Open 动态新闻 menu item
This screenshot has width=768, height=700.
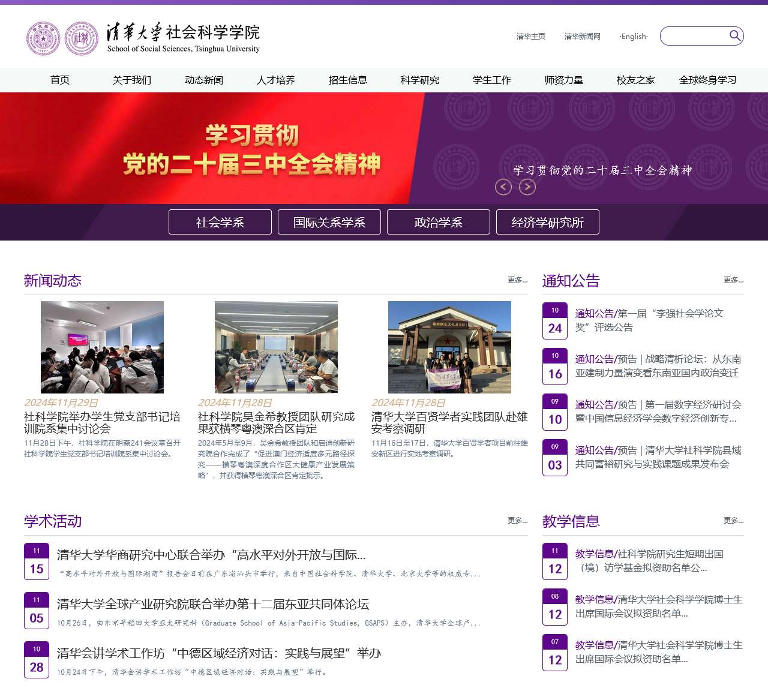point(204,80)
